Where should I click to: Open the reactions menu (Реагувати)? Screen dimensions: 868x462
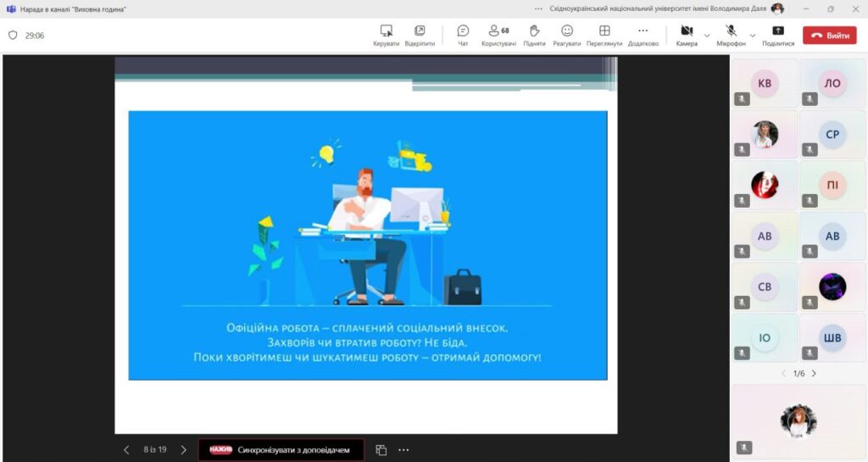(x=567, y=31)
